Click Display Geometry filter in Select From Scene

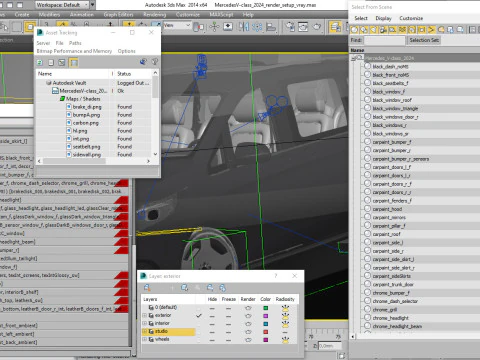coord(354,30)
